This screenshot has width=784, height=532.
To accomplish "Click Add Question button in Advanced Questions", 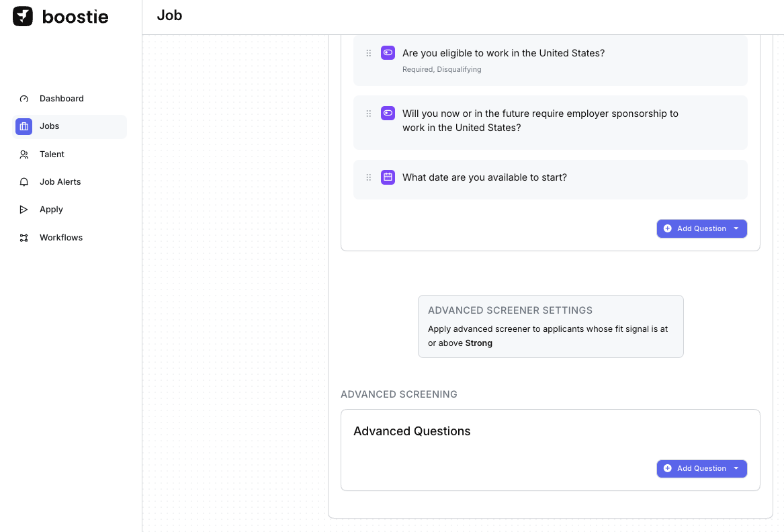I will point(695,468).
